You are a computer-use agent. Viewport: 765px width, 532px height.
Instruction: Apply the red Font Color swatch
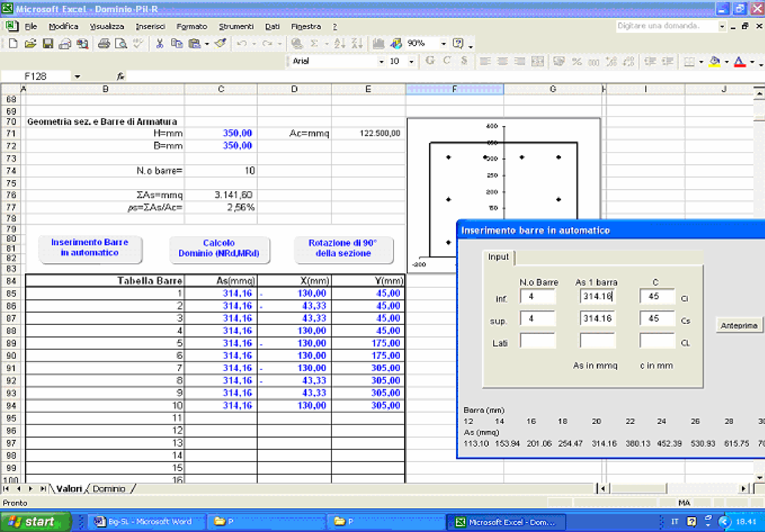tap(739, 62)
